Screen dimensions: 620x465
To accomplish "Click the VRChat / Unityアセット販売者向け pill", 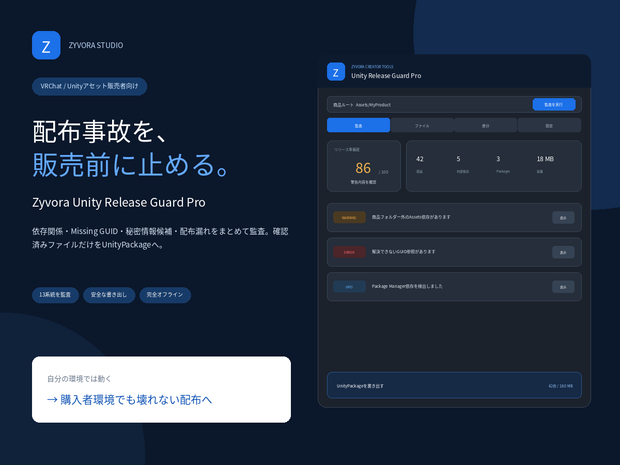I will click(89, 86).
